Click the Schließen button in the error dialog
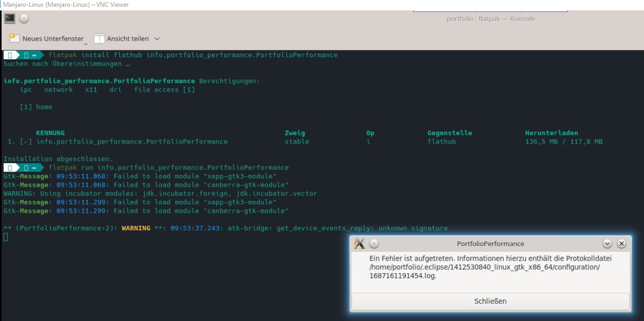The image size is (644, 321). [490, 301]
